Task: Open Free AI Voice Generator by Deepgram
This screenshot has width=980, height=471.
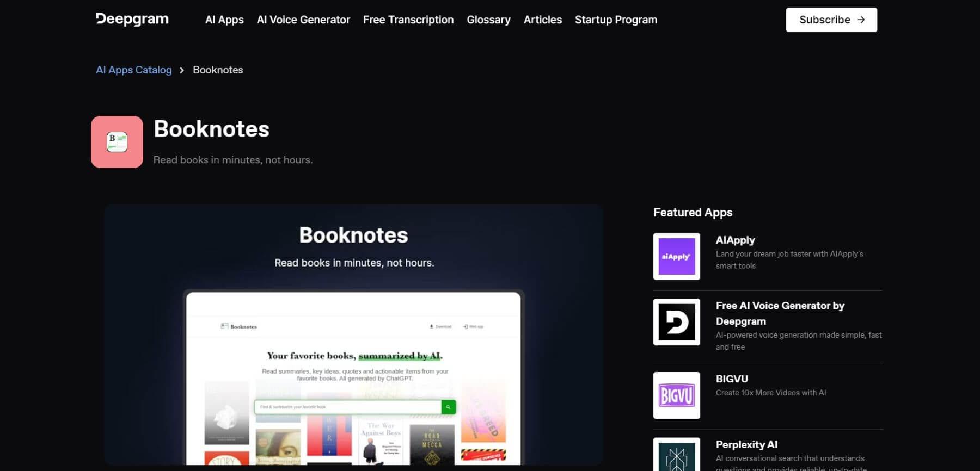Action: (x=780, y=313)
